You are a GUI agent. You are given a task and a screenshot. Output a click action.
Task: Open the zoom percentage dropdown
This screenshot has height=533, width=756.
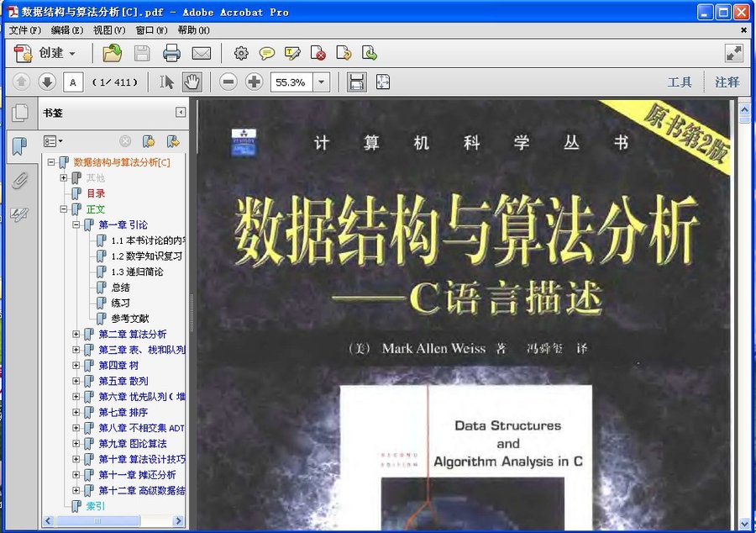[x=322, y=82]
